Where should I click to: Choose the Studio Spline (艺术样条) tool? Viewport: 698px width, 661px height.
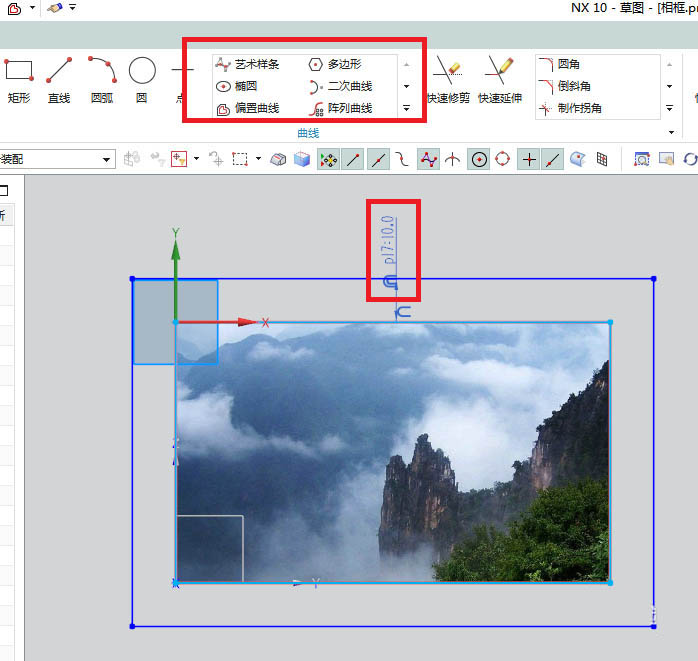(248, 64)
